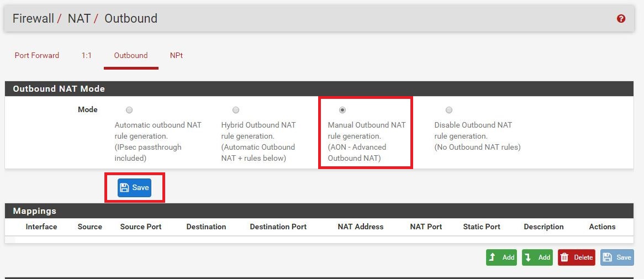Click the Source column header
Image resolution: width=644 pixels, height=279 pixels.
pyautogui.click(x=89, y=227)
